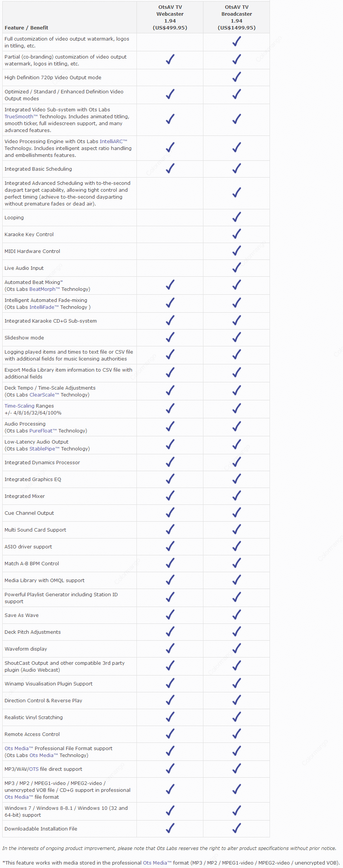Click Broadcaster checkmark for Looping row

[x=237, y=217]
